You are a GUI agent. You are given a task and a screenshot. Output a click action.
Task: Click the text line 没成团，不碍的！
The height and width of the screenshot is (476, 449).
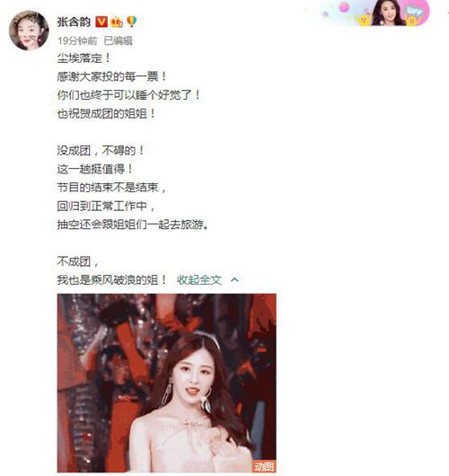101,150
